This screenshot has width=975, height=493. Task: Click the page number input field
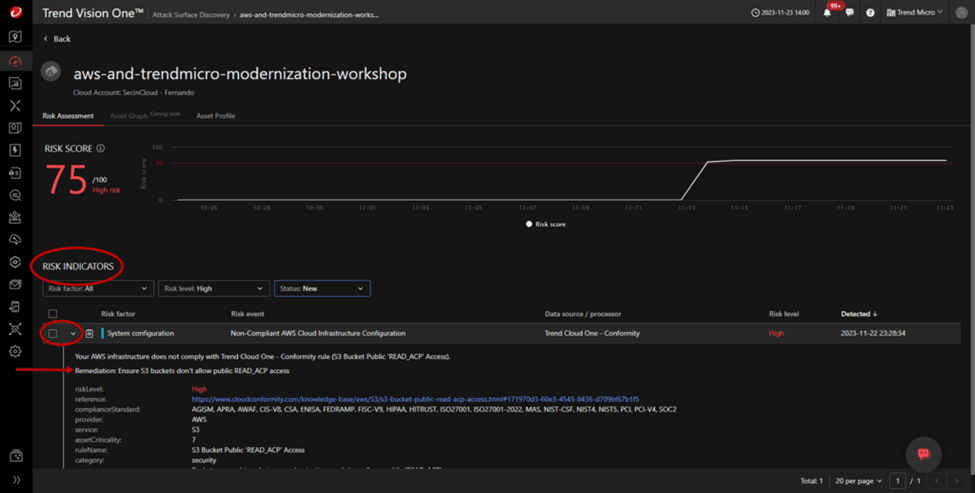point(897,481)
